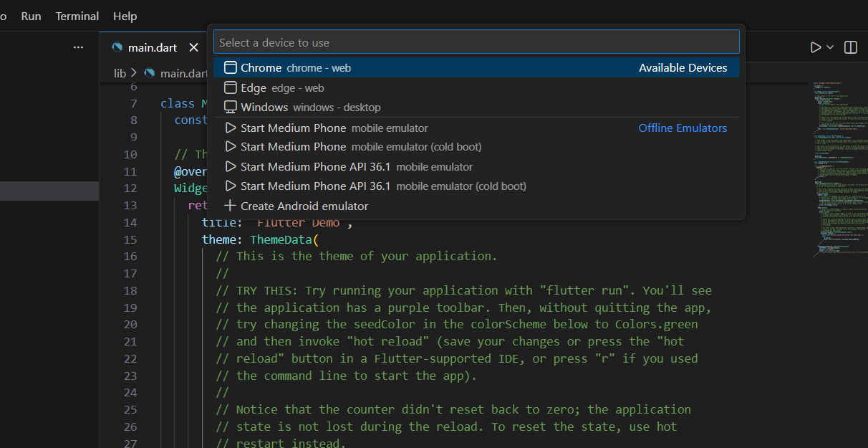
Task: Click the Run play icon in editor toolbar
Action: tap(815, 47)
